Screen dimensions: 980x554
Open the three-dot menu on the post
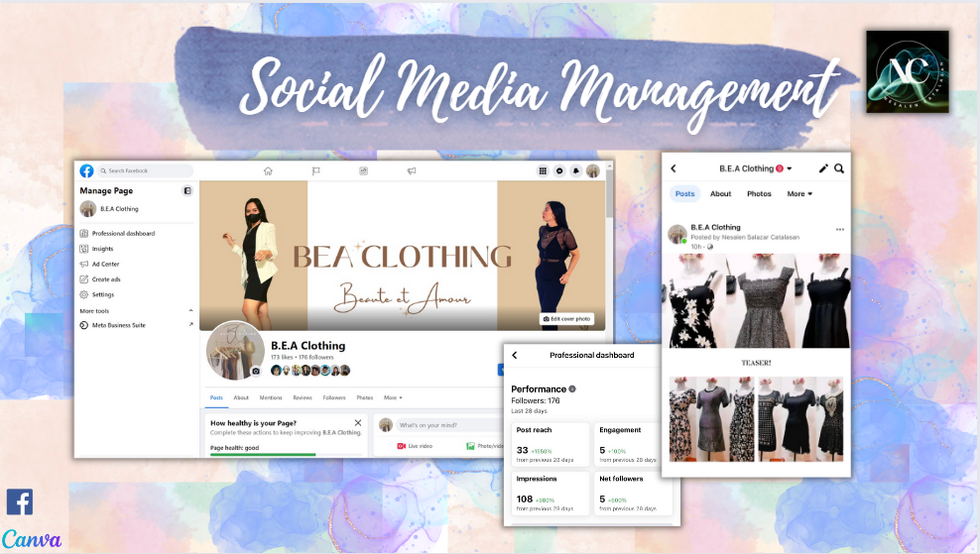[839, 229]
